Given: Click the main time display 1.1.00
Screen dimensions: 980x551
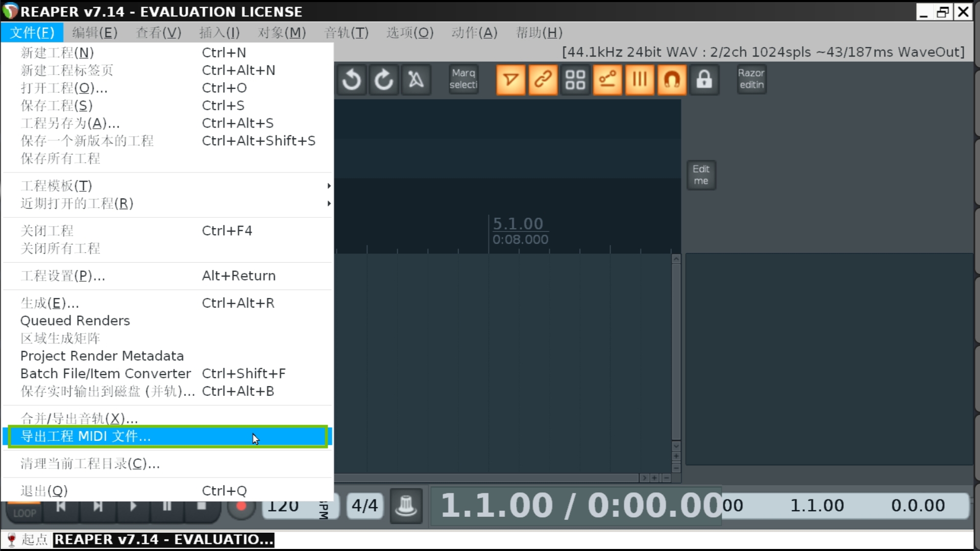Looking at the screenshot, I should (581, 505).
